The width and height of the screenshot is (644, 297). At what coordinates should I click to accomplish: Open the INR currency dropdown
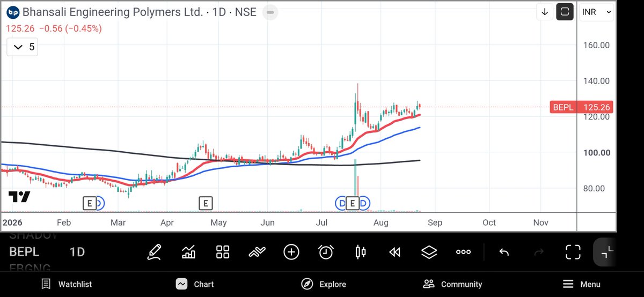pos(596,12)
